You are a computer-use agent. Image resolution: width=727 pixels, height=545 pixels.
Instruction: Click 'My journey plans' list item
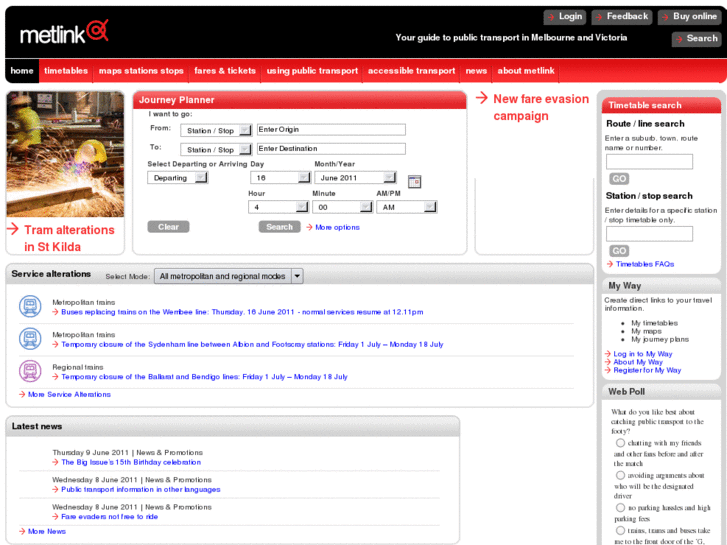click(x=660, y=339)
